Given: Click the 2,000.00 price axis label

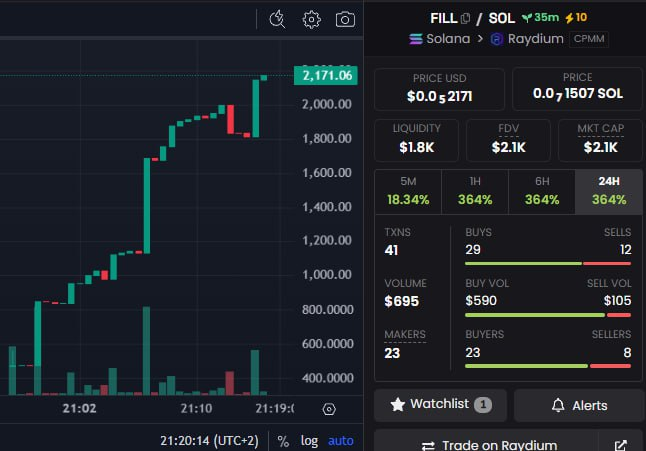Looking at the screenshot, I should tap(327, 104).
